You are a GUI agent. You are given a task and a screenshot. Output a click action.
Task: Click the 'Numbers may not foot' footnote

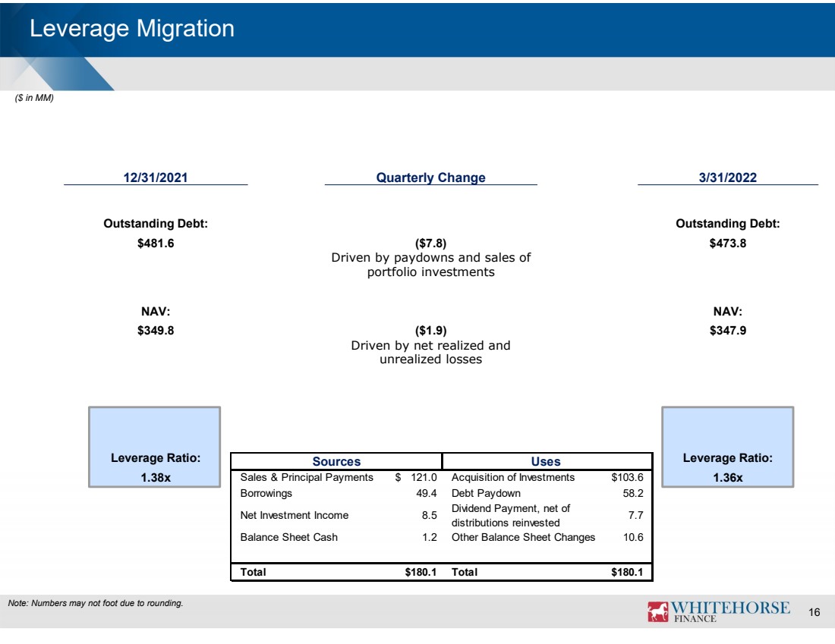(x=96, y=603)
